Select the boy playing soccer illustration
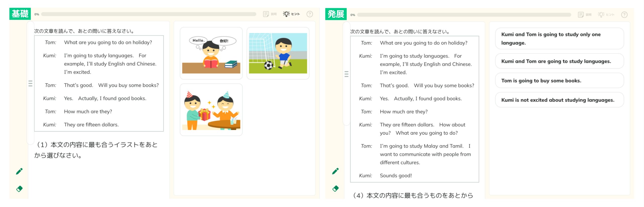The height and width of the screenshot is (207, 644). coord(278,53)
